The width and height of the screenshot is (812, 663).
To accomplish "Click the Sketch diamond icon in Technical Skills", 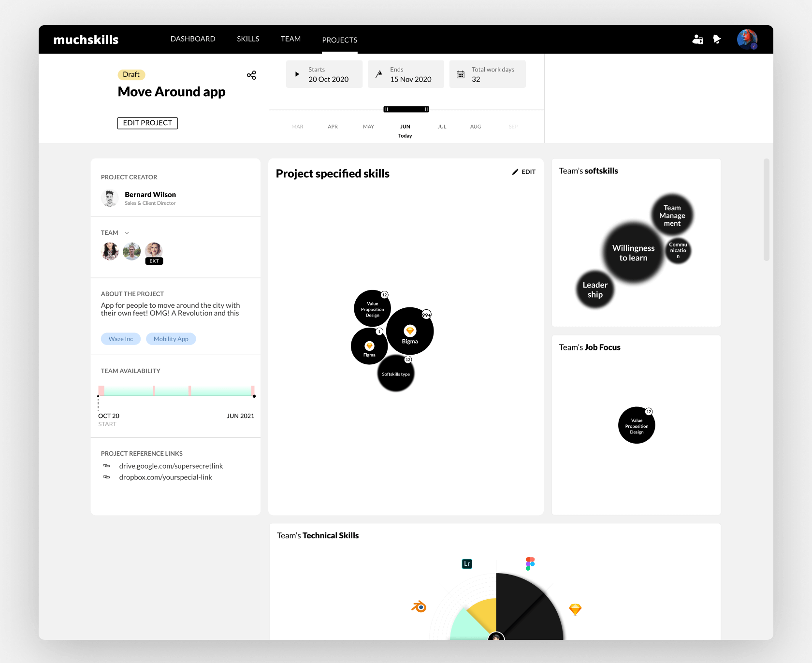I will 575,609.
